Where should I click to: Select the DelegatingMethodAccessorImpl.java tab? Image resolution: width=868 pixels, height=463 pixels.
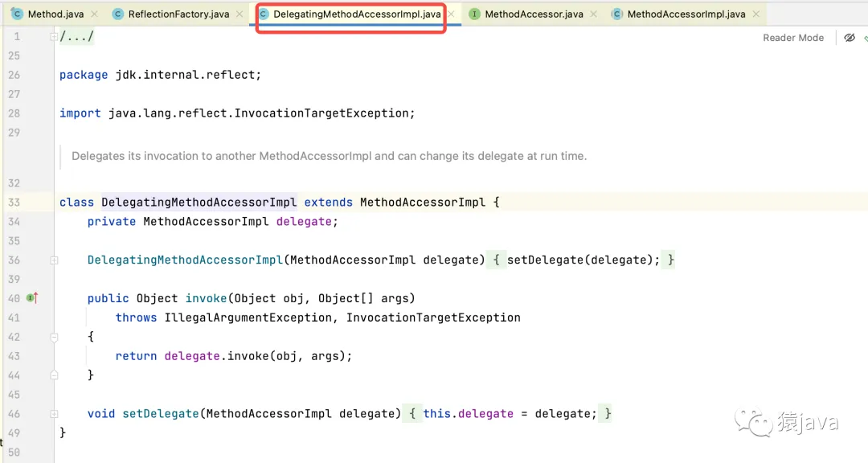pyautogui.click(x=357, y=14)
